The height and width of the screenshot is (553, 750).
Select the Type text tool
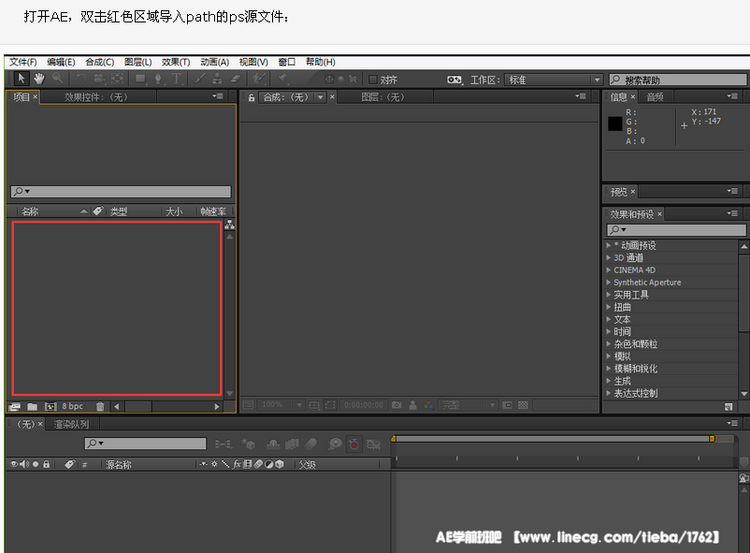[176, 79]
